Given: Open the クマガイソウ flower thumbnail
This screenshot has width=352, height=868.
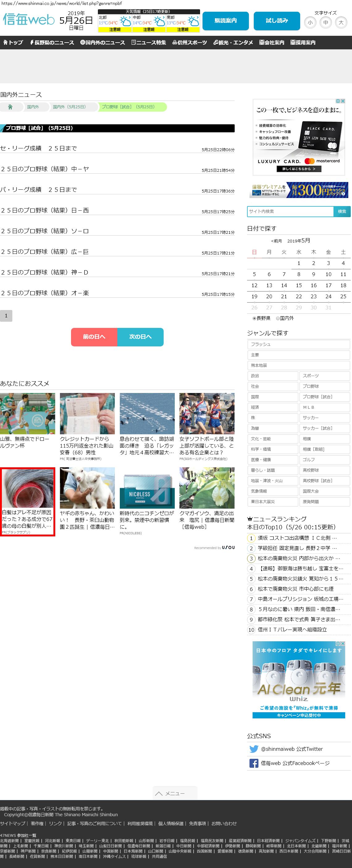Looking at the screenshot, I should pos(207,488).
